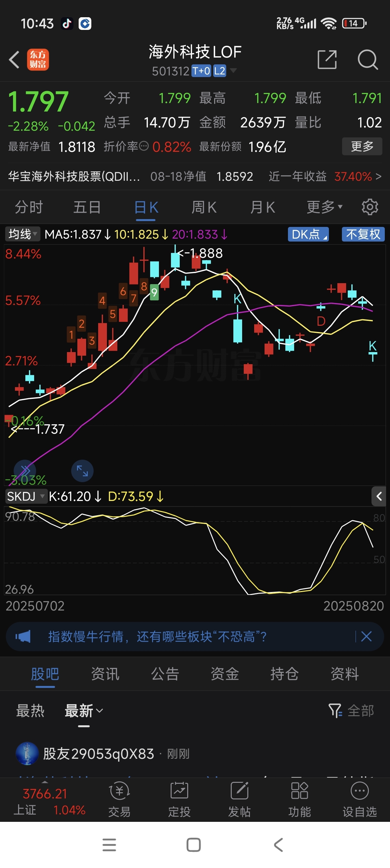Tap the back arrow at top left
This screenshot has height=868, width=390.
14,59
